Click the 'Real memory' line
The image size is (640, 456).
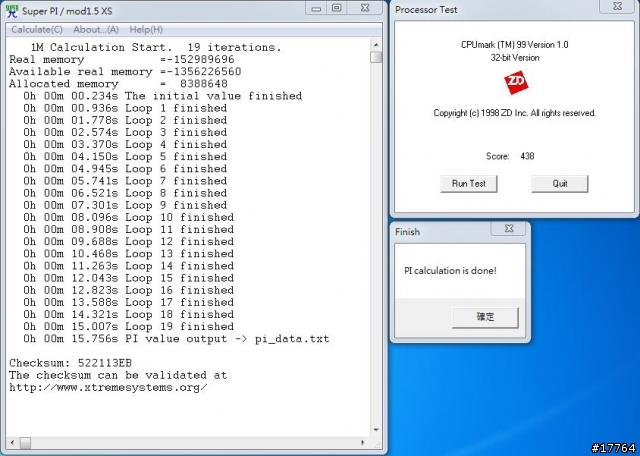click(x=122, y=60)
